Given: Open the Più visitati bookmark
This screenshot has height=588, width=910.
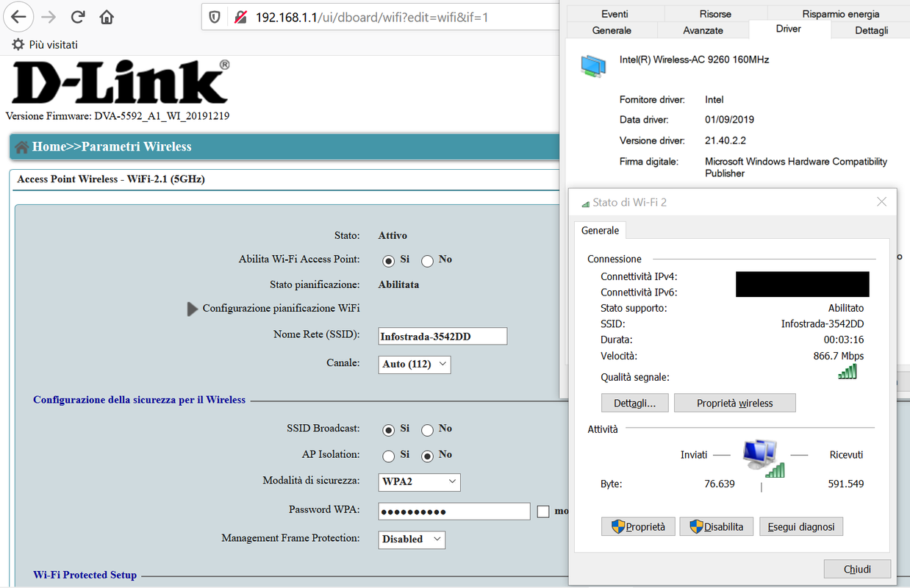Looking at the screenshot, I should point(45,45).
